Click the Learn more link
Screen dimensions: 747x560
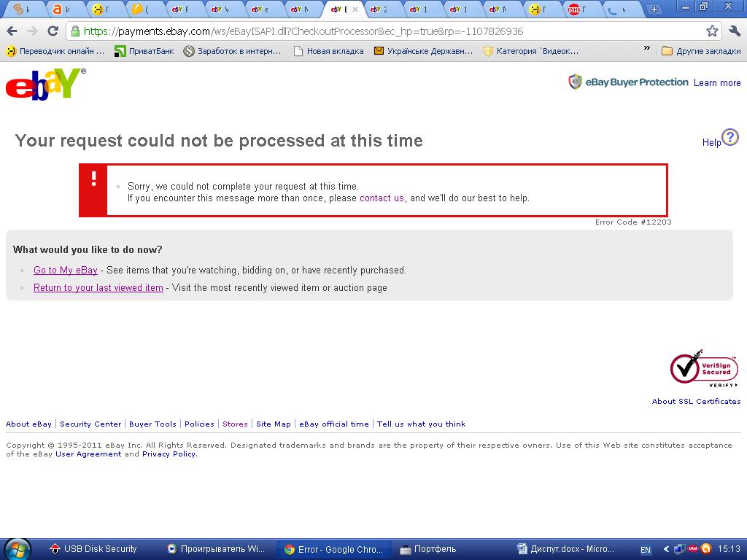click(x=717, y=83)
